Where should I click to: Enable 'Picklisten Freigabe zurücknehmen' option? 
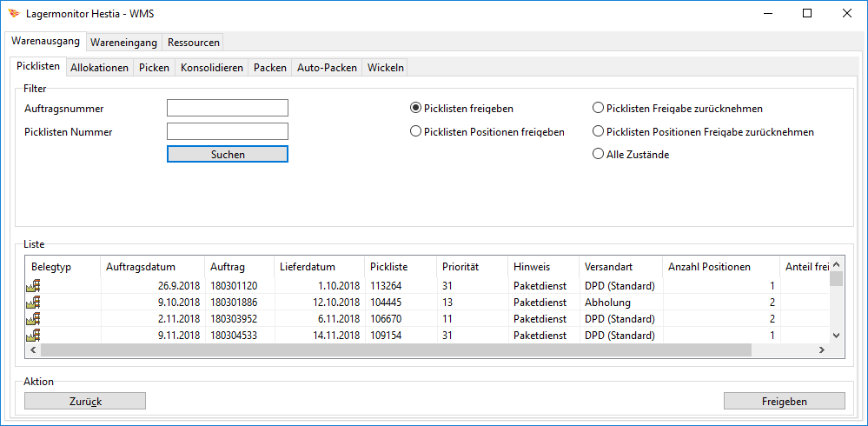(598, 109)
